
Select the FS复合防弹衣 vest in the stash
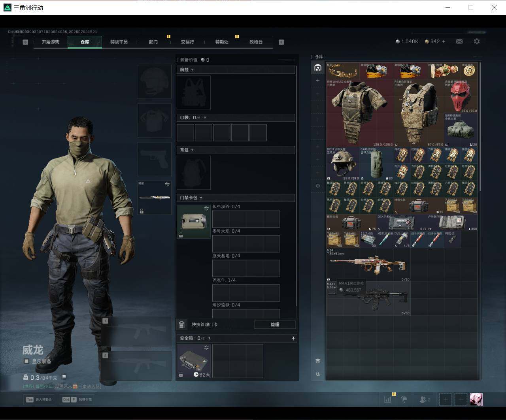[x=419, y=113]
